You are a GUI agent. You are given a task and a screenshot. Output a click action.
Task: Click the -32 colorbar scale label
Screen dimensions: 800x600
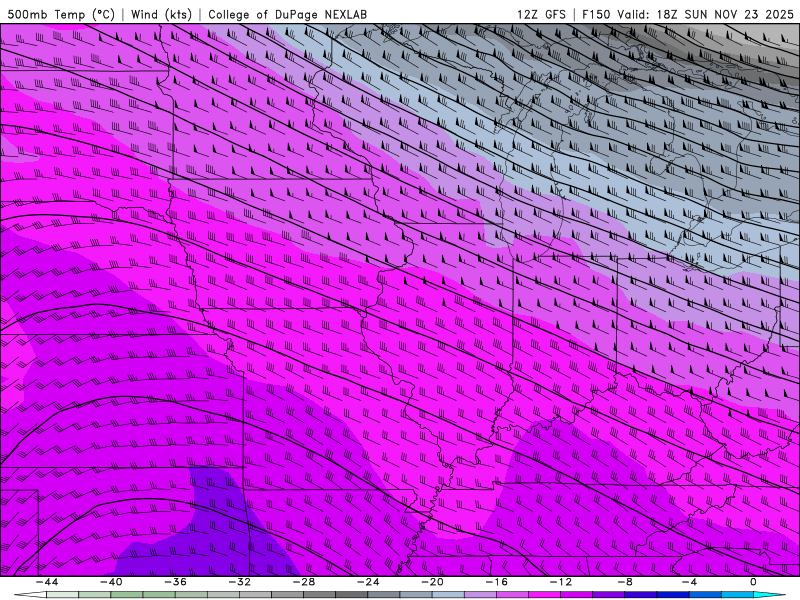pos(239,582)
